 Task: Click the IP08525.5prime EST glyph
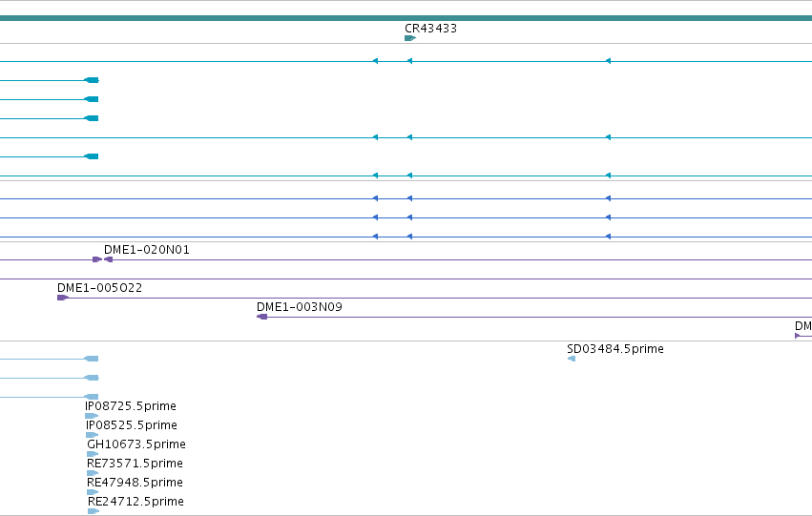tap(93, 435)
